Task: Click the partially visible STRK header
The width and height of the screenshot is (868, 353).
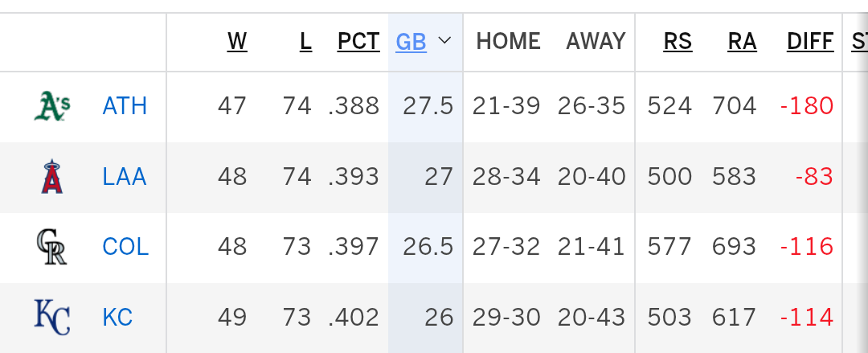Action: pos(860,42)
